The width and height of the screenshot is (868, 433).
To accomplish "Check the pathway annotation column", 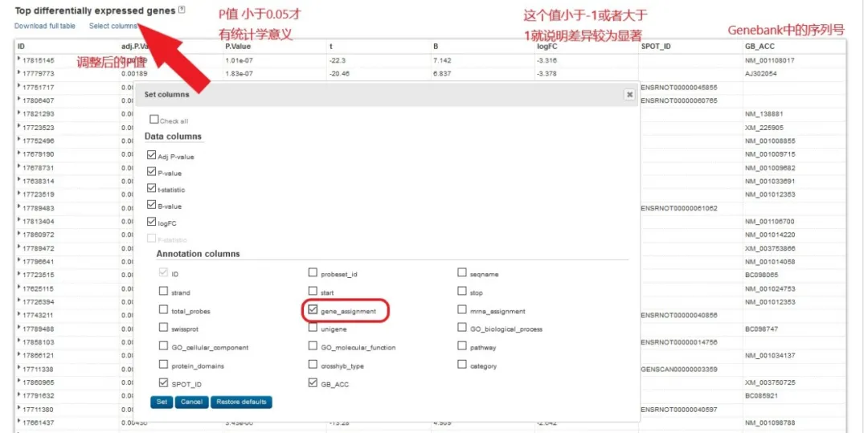I will coord(462,346).
